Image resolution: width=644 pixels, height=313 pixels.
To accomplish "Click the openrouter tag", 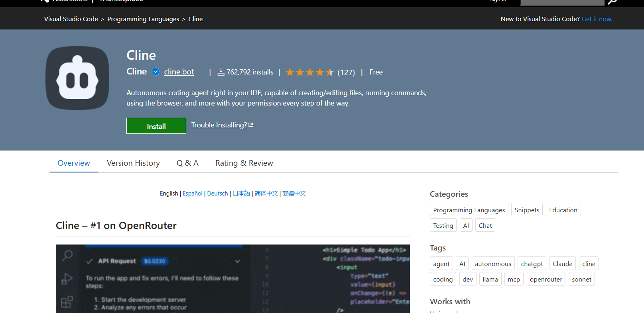I will (x=546, y=279).
